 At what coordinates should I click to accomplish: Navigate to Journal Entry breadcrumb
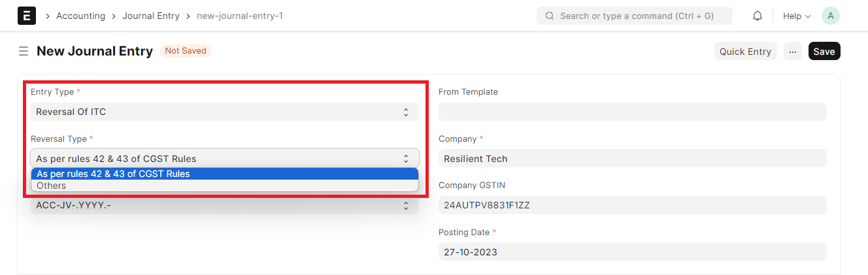150,16
